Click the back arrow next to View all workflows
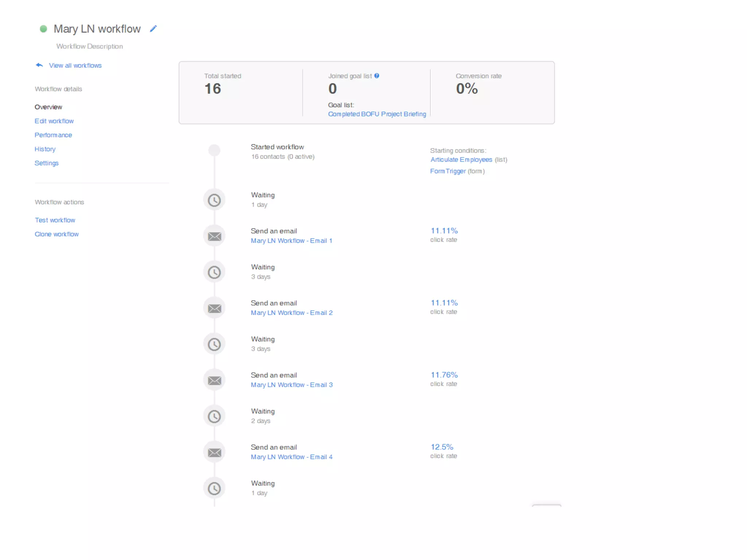The image size is (747, 560). [39, 65]
